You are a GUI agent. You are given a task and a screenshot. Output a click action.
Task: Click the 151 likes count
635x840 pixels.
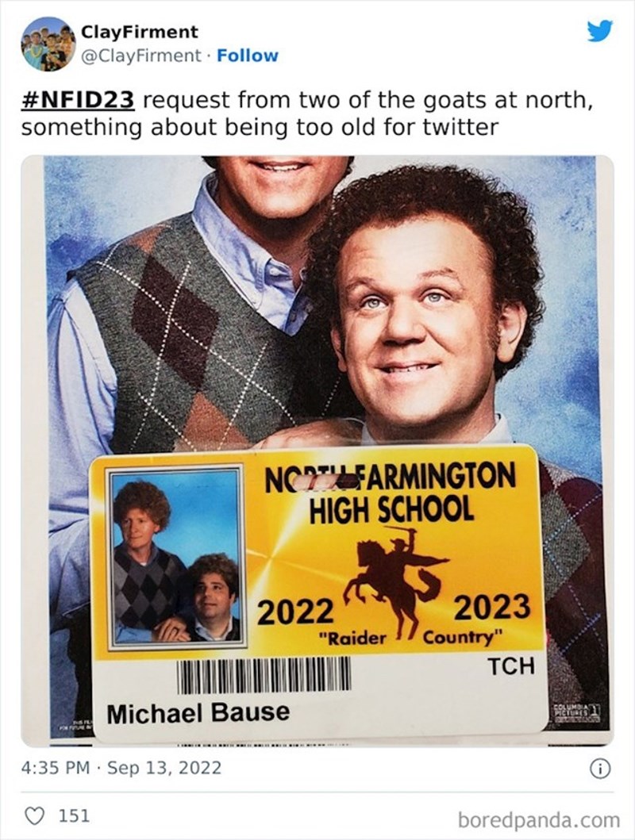pos(74,816)
